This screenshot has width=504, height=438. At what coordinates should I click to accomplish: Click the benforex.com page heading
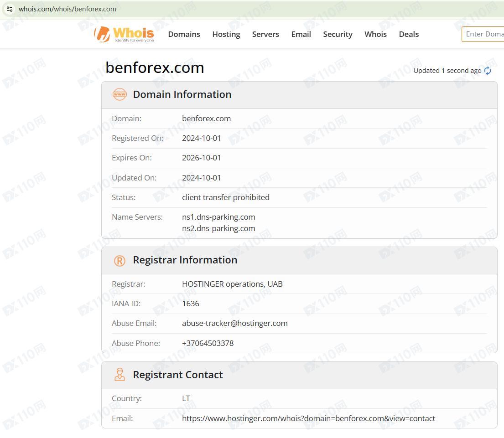pos(155,67)
